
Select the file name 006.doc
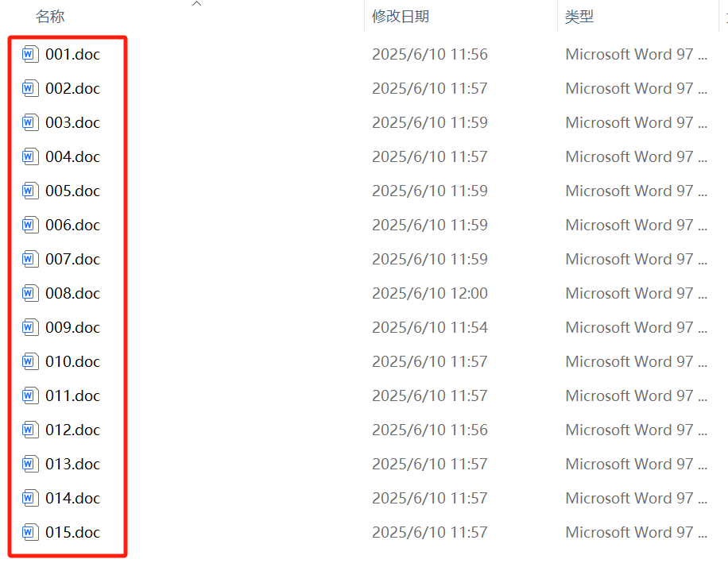[x=73, y=225]
